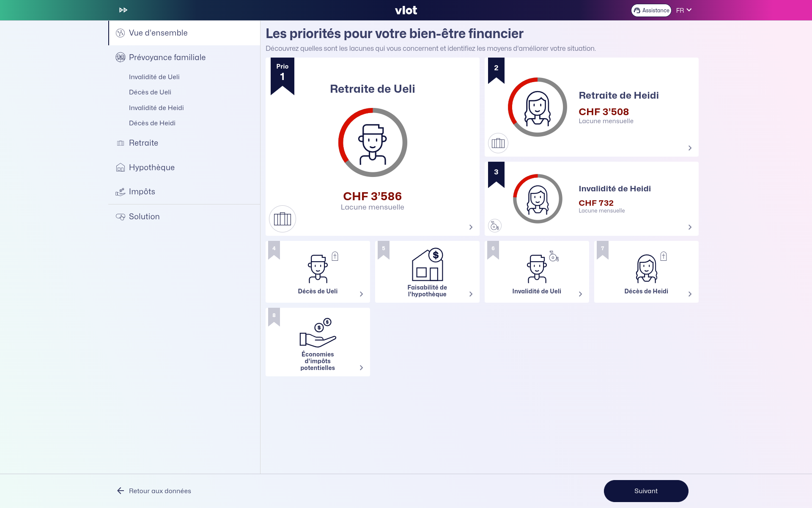
Task: Go to Impôts section in the sidebar
Action: pyautogui.click(x=142, y=192)
